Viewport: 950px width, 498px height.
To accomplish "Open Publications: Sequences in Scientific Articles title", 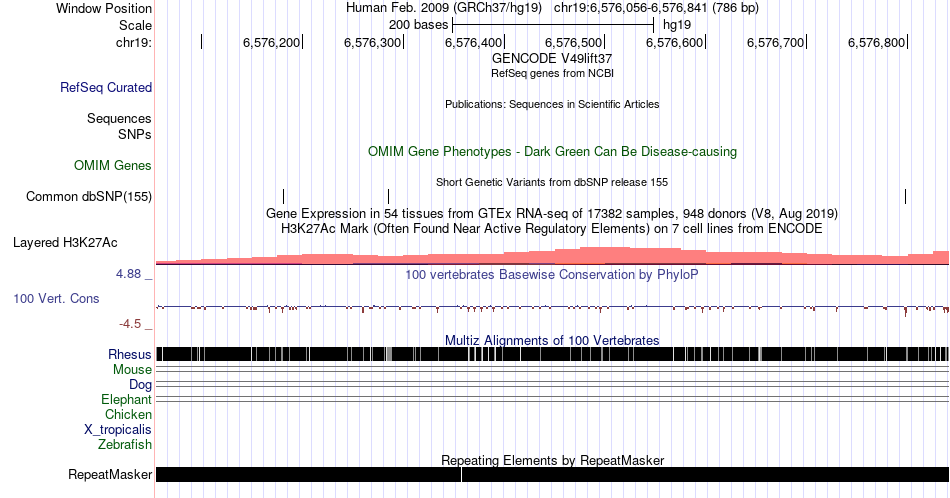I will tap(552, 104).
